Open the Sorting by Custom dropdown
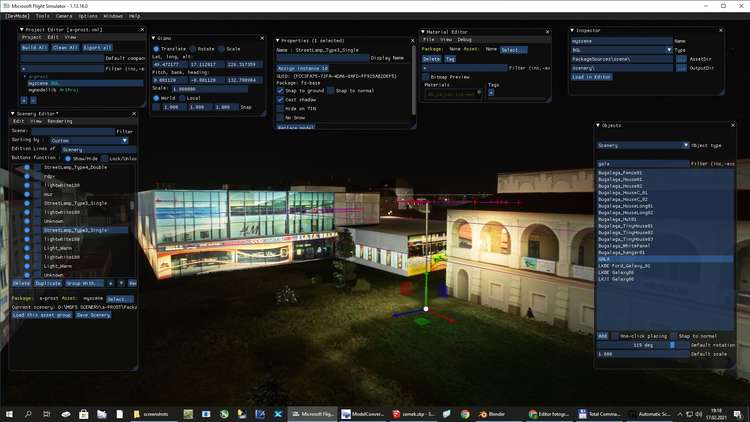750x422 pixels. pos(89,141)
